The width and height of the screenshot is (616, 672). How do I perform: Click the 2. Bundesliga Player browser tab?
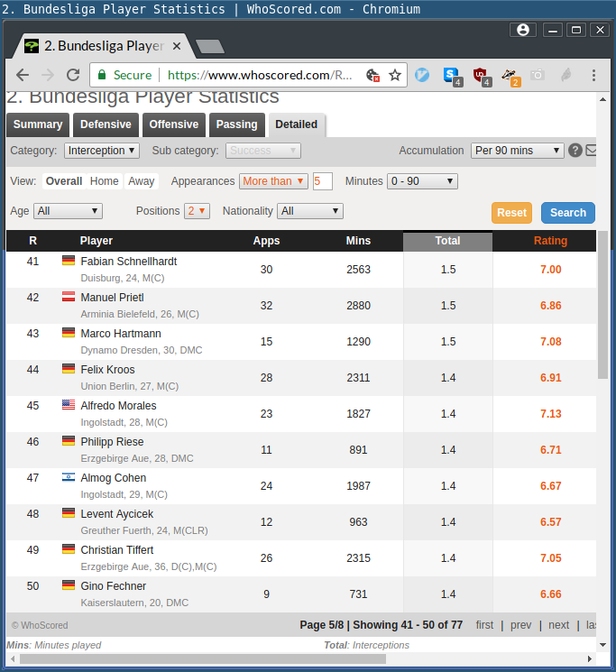click(103, 46)
